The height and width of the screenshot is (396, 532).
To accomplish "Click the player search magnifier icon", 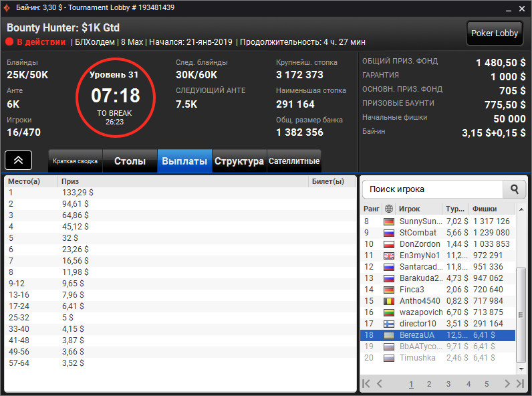I will point(515,189).
